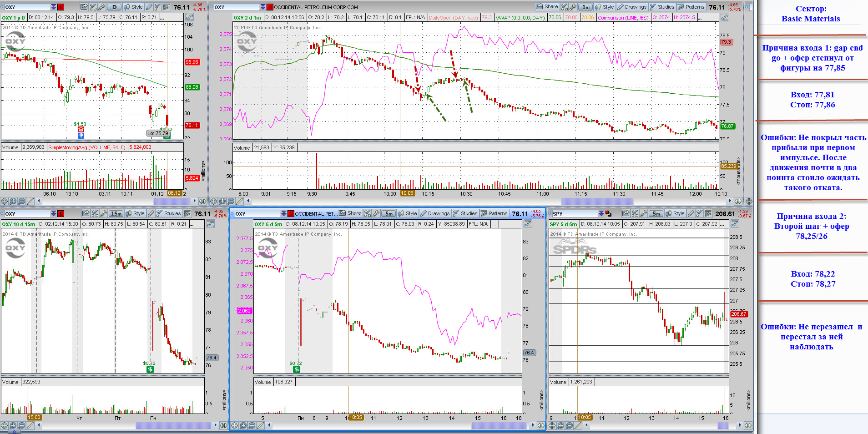Screen dimensions: 868x434
Task: Expand symbol dropdown arrow in OXY 1m chart
Action: click(x=263, y=7)
